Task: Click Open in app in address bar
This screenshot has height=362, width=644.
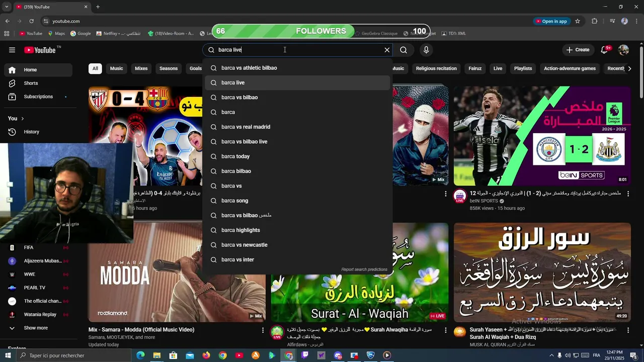Action: pyautogui.click(x=551, y=21)
